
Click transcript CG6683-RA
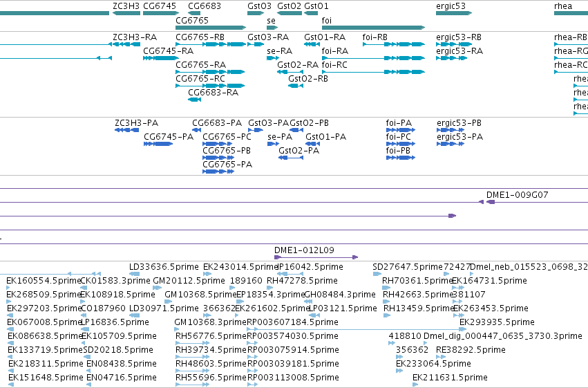coord(194,100)
